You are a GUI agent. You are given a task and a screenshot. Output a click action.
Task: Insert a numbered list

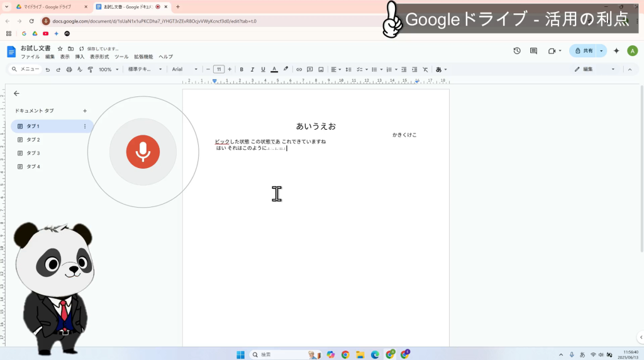pyautogui.click(x=389, y=69)
